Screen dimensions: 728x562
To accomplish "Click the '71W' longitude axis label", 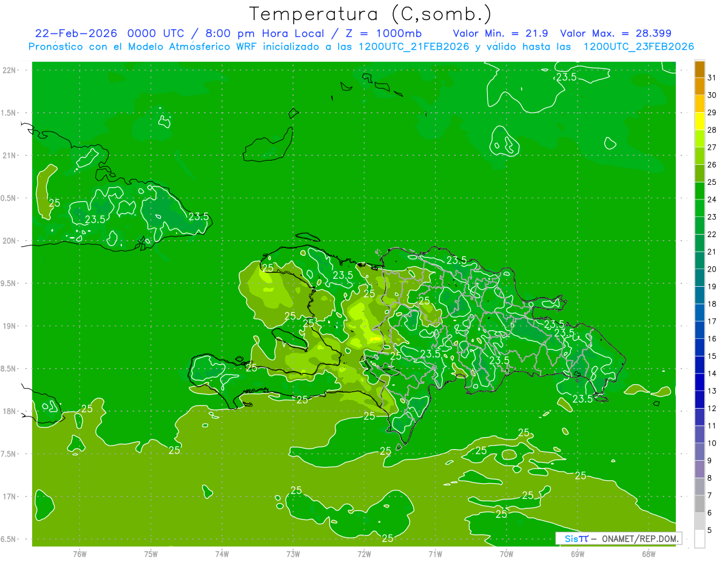I will (x=435, y=554).
